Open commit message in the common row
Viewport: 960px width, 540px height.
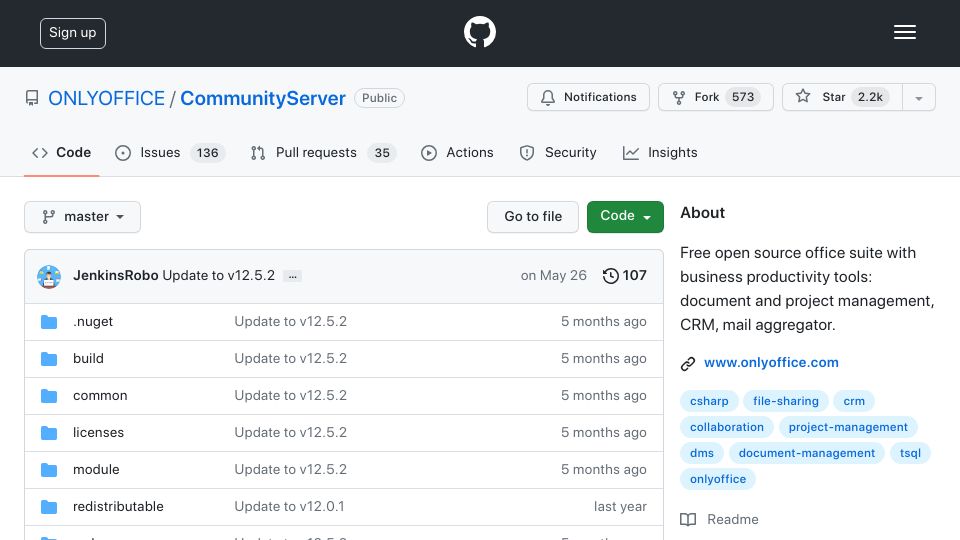click(291, 396)
